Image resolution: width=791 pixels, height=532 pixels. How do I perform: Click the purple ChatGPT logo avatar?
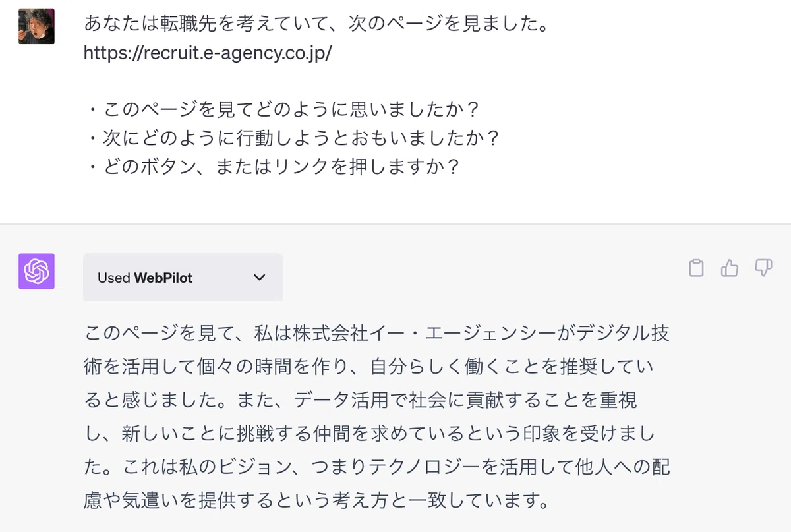pyautogui.click(x=36, y=271)
